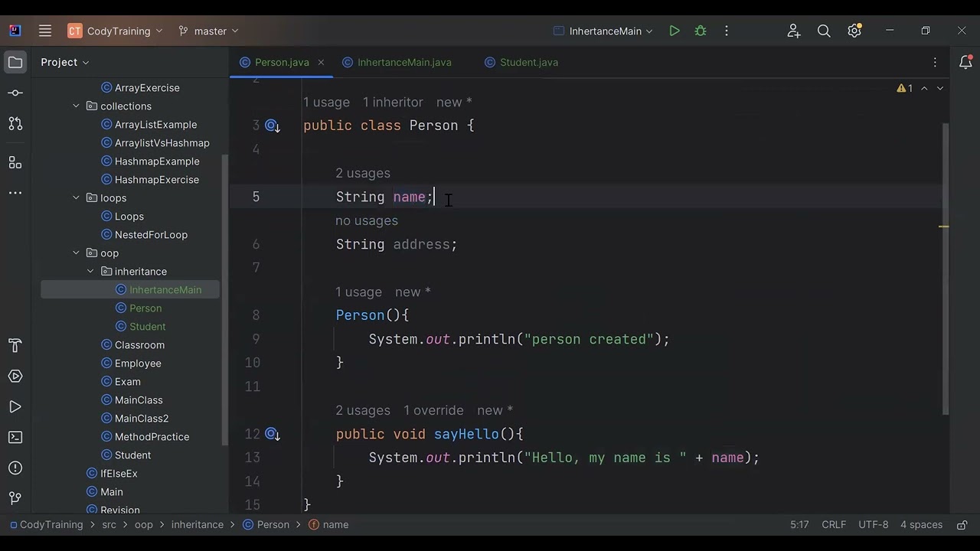The image size is (980, 551).
Task: Click the '1 usage' hint above the constructor
Action: (x=358, y=292)
